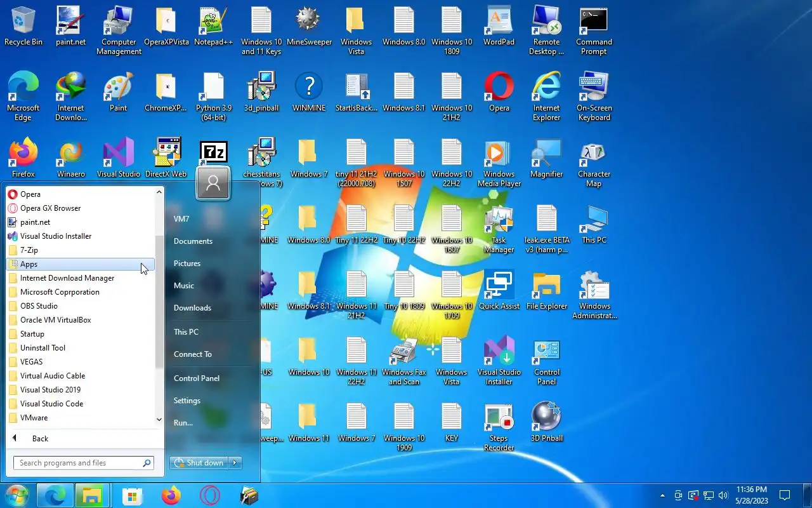Open the DirectX Web desktop icon
812x508 pixels.
point(166,158)
